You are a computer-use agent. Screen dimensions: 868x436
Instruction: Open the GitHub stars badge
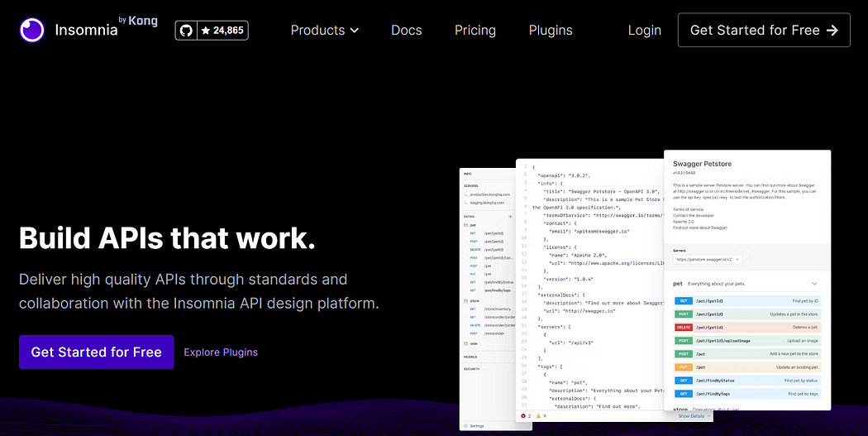click(212, 31)
